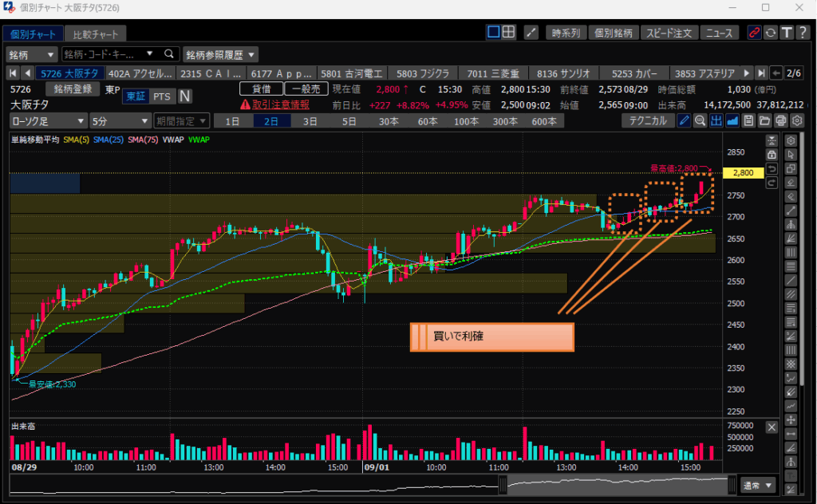Select the pencil drawing tool icon
This screenshot has width=817, height=504.
point(684,121)
